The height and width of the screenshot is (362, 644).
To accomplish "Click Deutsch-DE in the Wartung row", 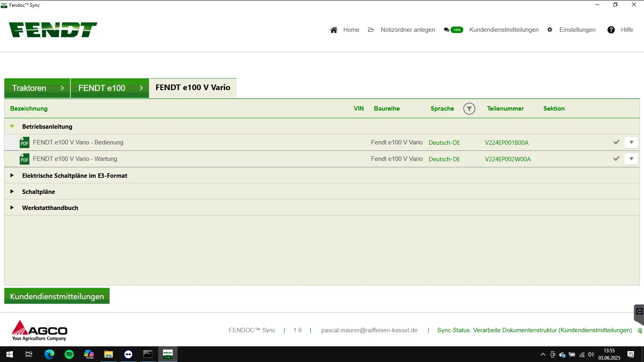I will (x=444, y=159).
